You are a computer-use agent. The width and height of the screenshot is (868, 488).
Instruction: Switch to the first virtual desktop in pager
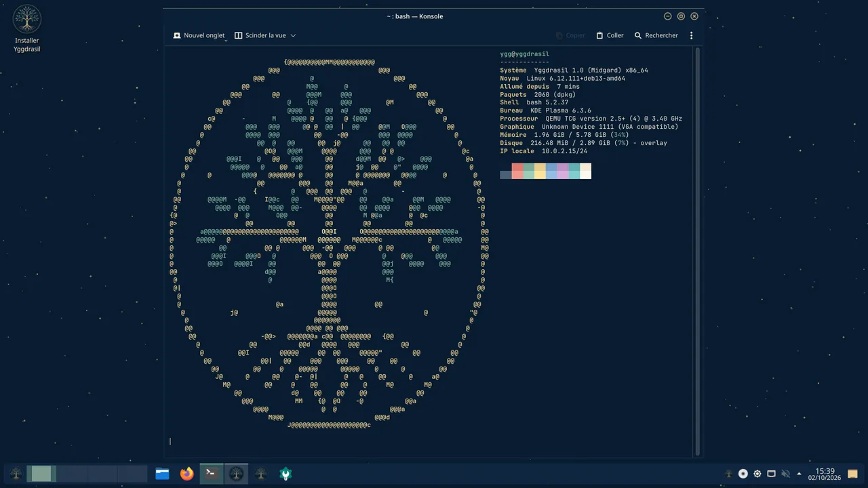pos(41,474)
